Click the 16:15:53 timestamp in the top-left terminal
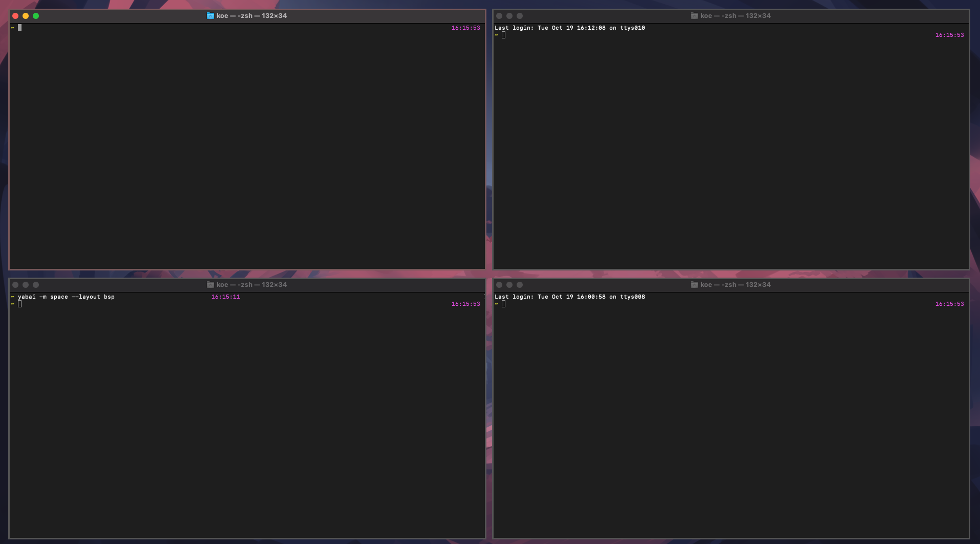980x544 pixels. coord(466,28)
